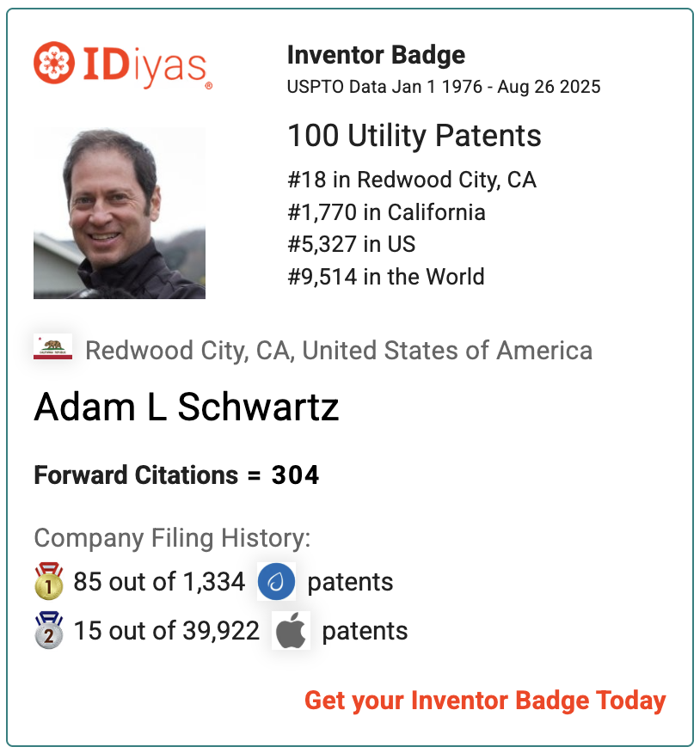Click the California state flag icon
The height and width of the screenshot is (753, 700).
52,346
